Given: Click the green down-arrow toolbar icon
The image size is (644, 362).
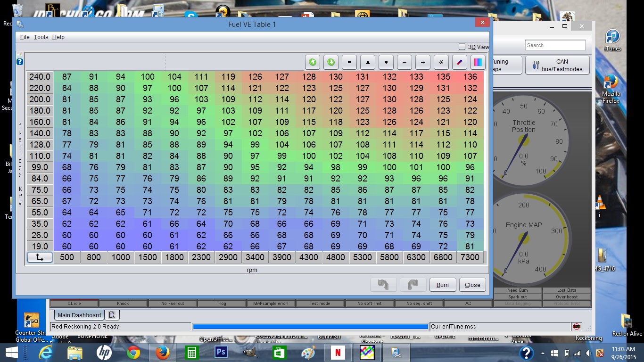Looking at the screenshot, I should (330, 62).
